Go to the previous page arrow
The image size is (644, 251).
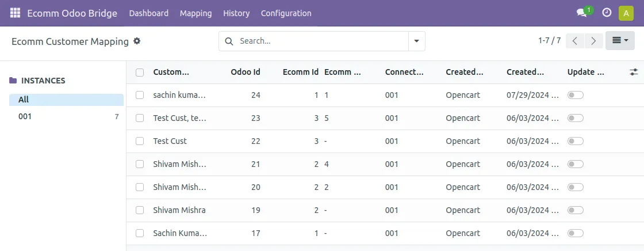[x=575, y=41]
